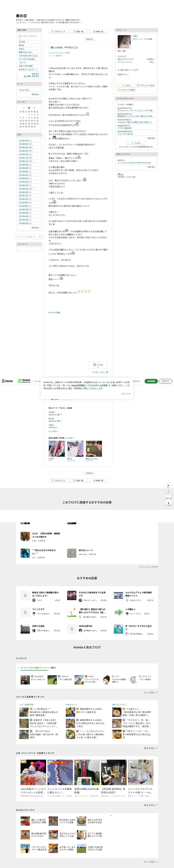The image size is (174, 868).
Task: Click もっと見る under Amebaトピックス
Action: 151,862
